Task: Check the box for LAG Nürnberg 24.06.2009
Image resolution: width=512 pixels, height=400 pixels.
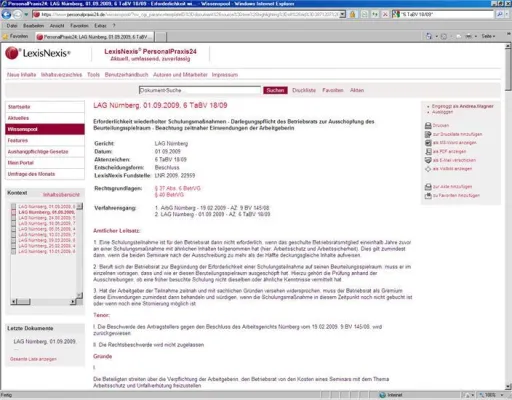Action: [13, 218]
